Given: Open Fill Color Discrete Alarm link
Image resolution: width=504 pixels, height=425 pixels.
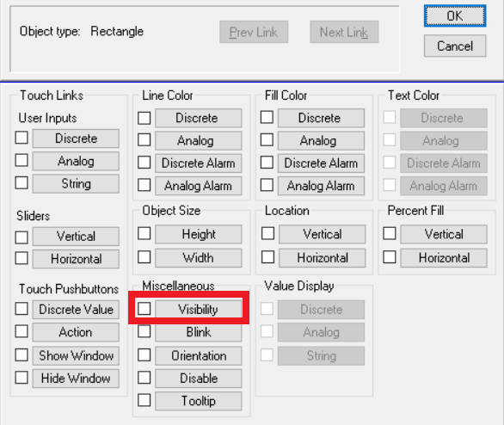Looking at the screenshot, I should pos(321,163).
